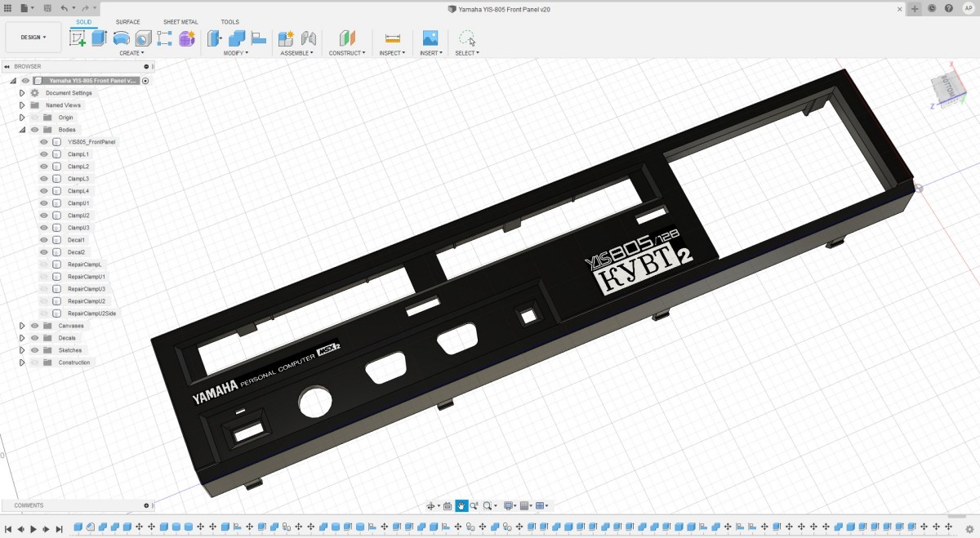The image size is (980, 538).
Task: Click the Look At camera icon
Action: click(x=448, y=506)
